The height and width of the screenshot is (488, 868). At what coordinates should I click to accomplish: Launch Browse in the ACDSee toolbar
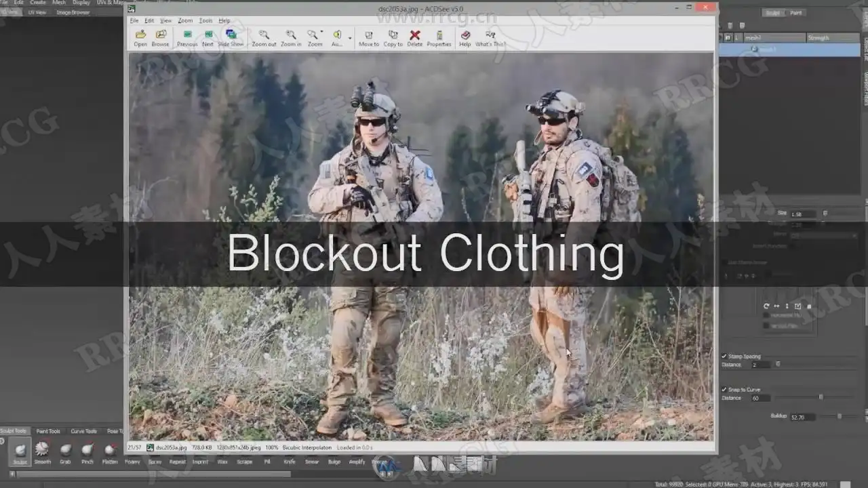(x=161, y=38)
